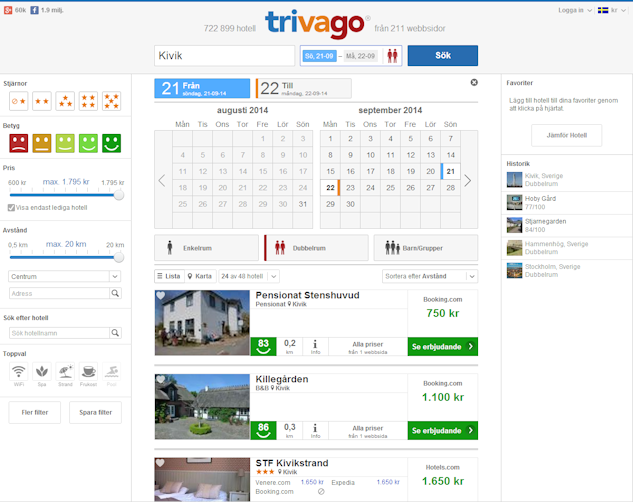Select the three-star rating filter

(x=65, y=101)
